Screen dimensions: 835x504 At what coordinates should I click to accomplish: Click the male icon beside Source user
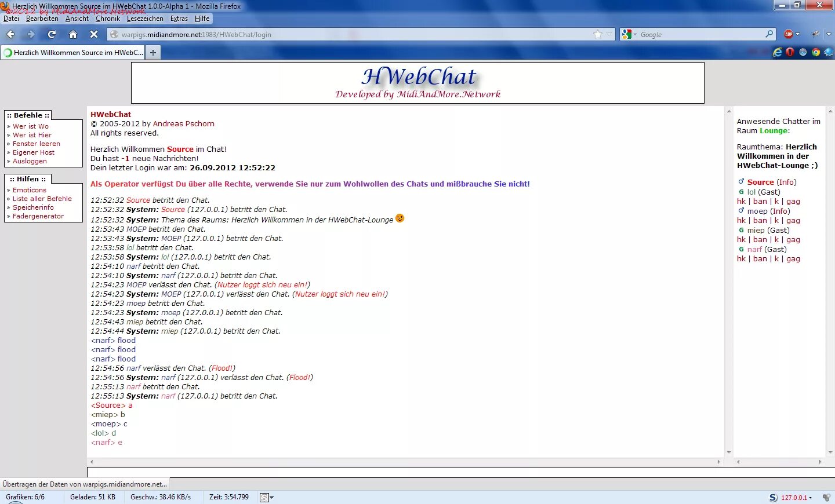(741, 182)
